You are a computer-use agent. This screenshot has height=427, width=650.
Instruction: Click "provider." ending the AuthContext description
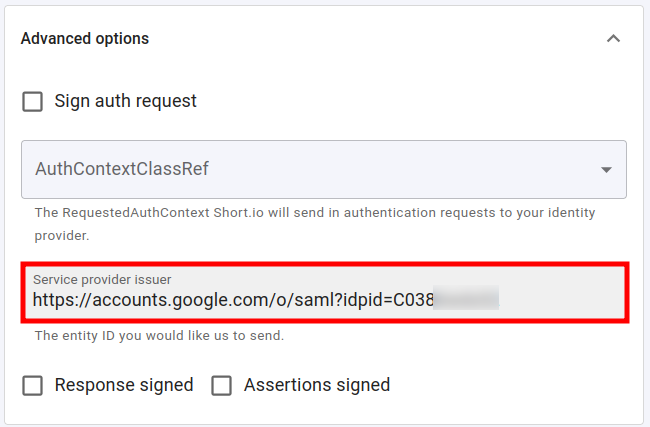tap(62, 236)
